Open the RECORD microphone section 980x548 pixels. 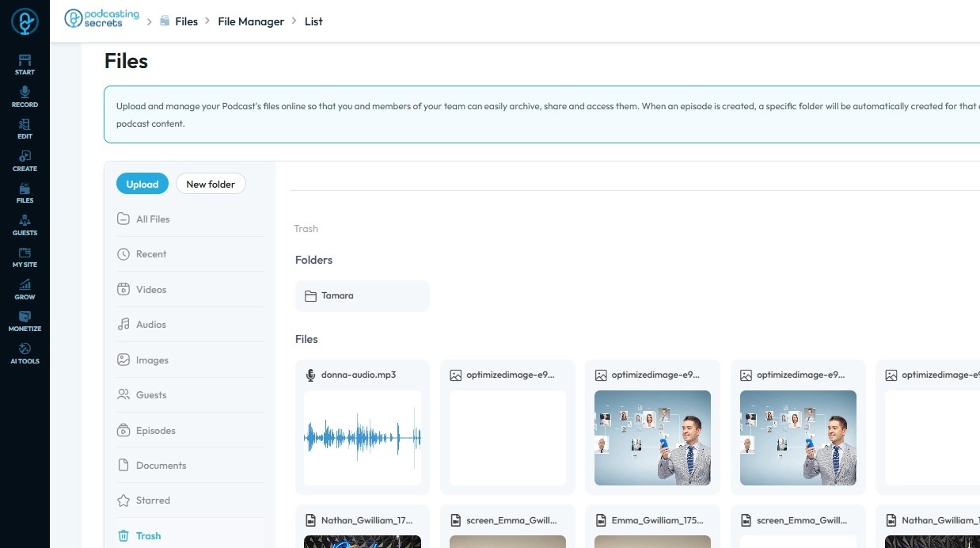25,97
